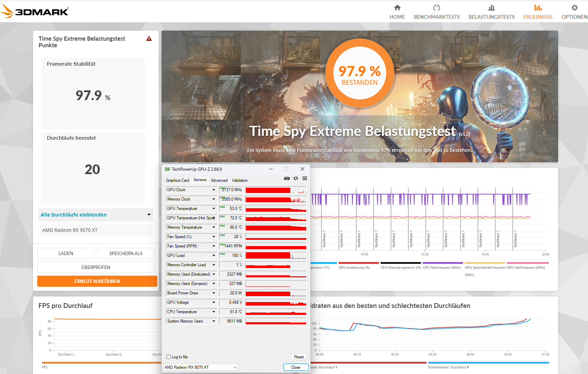Expand Alle Durchläufe einblenden dropdown
588x374 pixels.
[x=96, y=215]
